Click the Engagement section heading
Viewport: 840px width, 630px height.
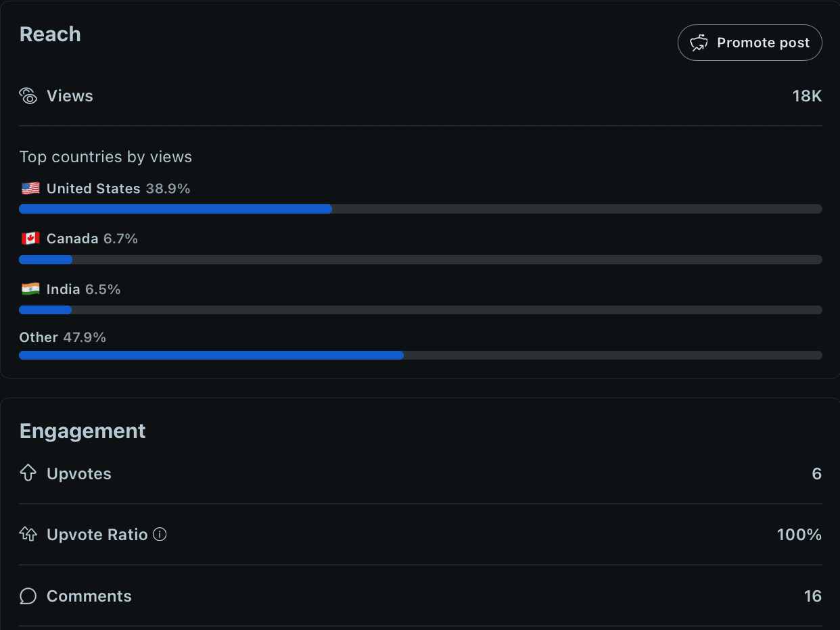[83, 431]
